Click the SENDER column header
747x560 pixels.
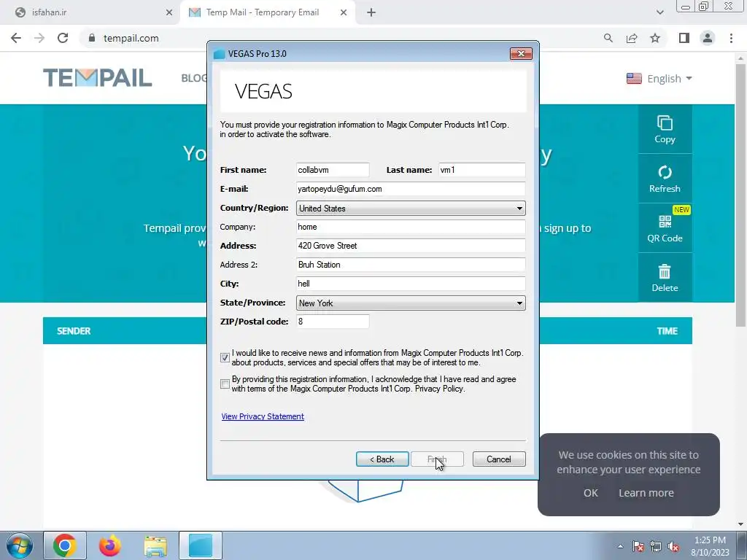[x=74, y=331]
